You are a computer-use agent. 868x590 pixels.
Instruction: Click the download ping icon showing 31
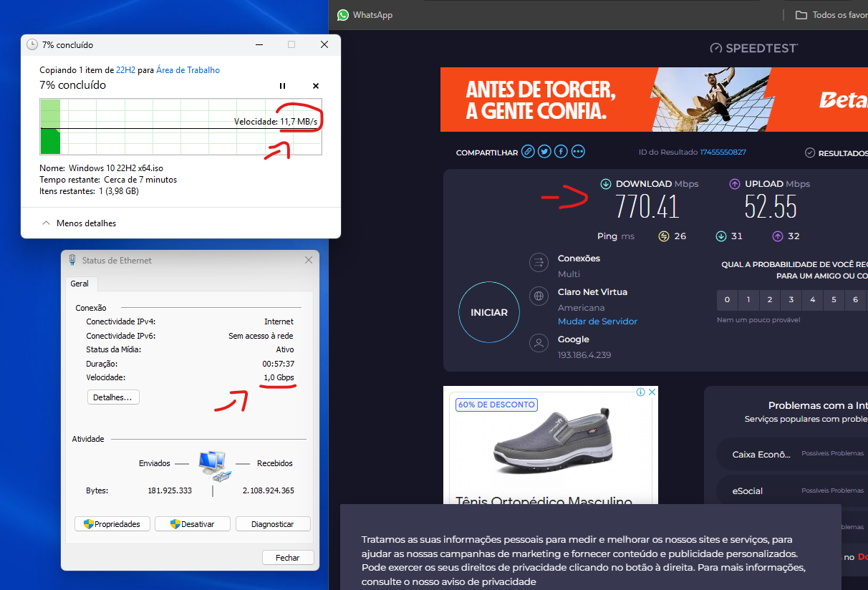(x=720, y=236)
